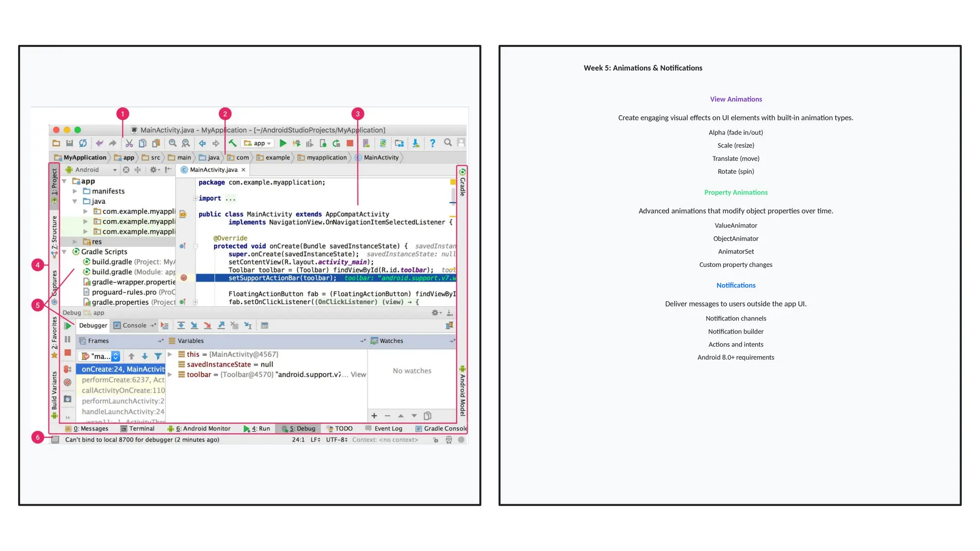Select the performCreate:6237 stack frame
Viewport: 980px width, 551px height.
click(x=122, y=380)
